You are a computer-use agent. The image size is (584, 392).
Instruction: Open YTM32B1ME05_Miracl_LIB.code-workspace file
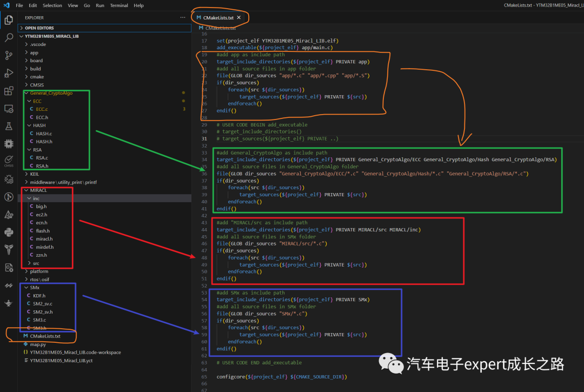coord(104,352)
